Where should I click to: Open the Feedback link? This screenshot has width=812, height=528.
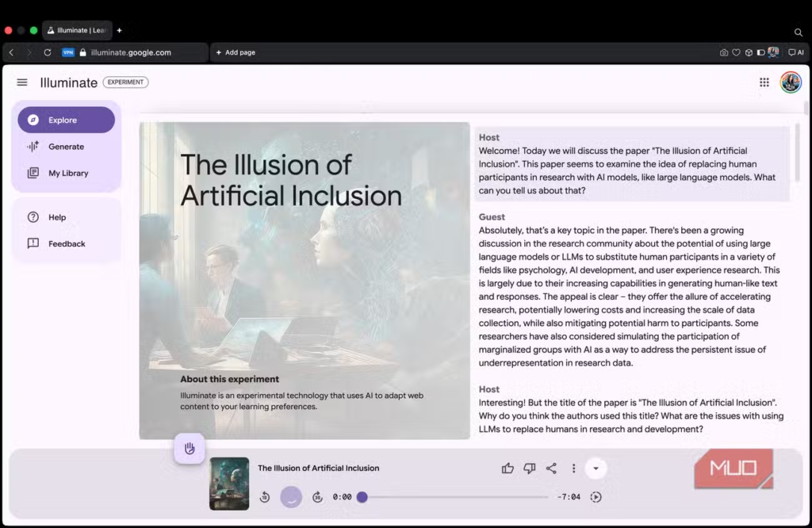[x=66, y=243]
